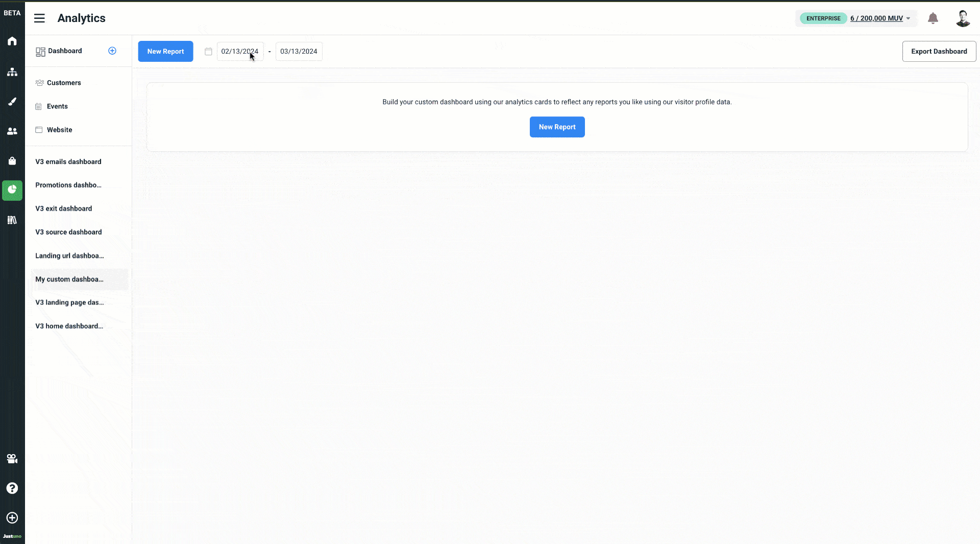The height and width of the screenshot is (544, 980).
Task: Select the V3 exit dashboard
Action: [63, 208]
